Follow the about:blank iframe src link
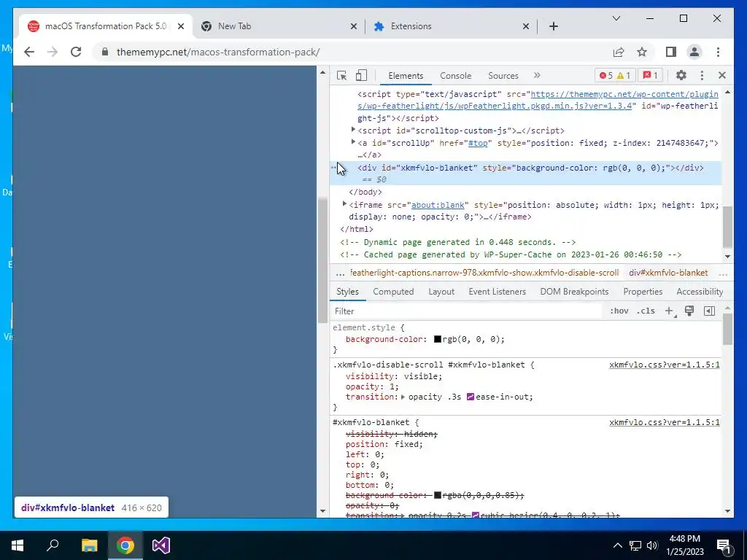 click(438, 205)
